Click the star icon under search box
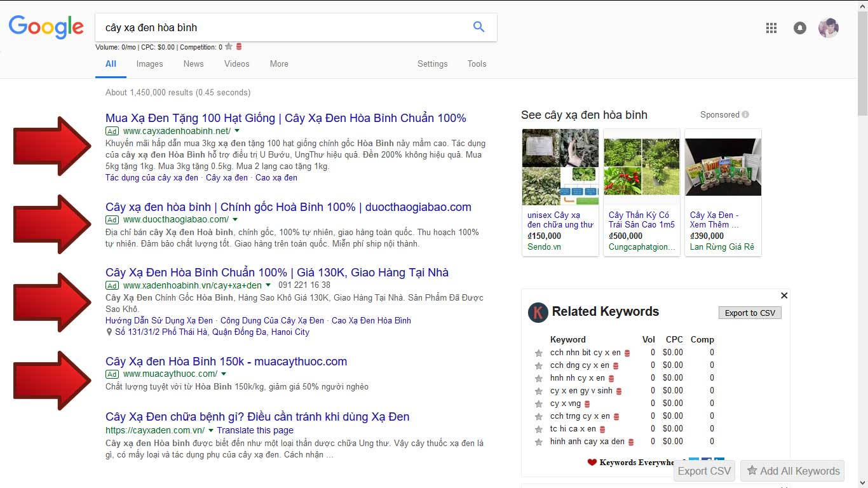The width and height of the screenshot is (868, 488). (x=229, y=46)
